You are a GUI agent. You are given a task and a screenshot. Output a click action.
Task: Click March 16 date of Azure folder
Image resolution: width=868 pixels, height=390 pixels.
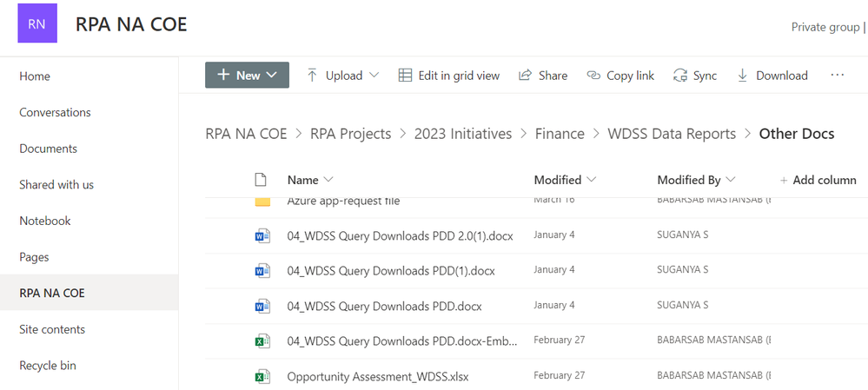pyautogui.click(x=554, y=201)
